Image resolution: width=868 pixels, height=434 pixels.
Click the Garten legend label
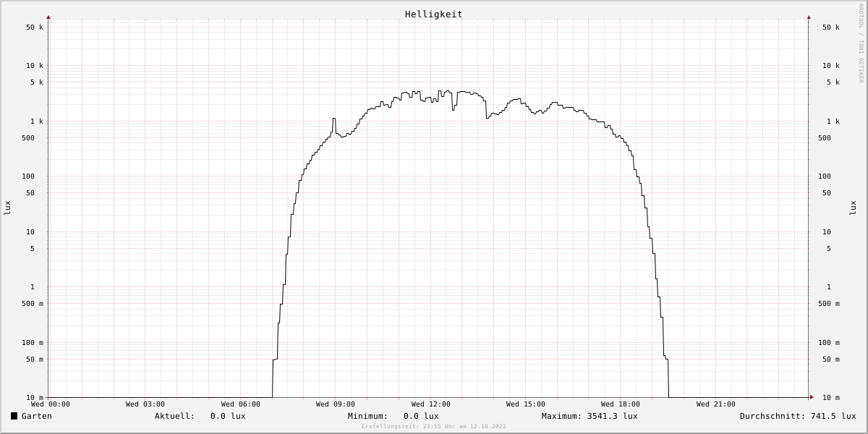(37, 416)
